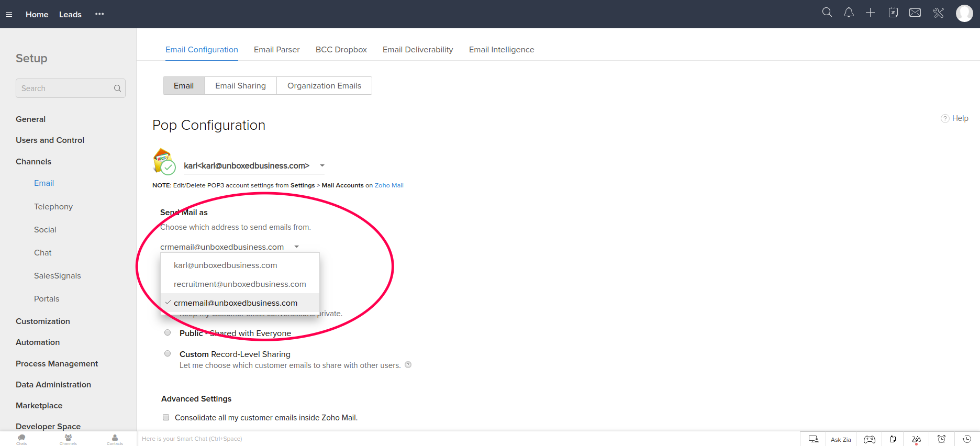Switch to BCC Dropbox tab
Image resolution: width=980 pixels, height=446 pixels.
click(x=341, y=50)
